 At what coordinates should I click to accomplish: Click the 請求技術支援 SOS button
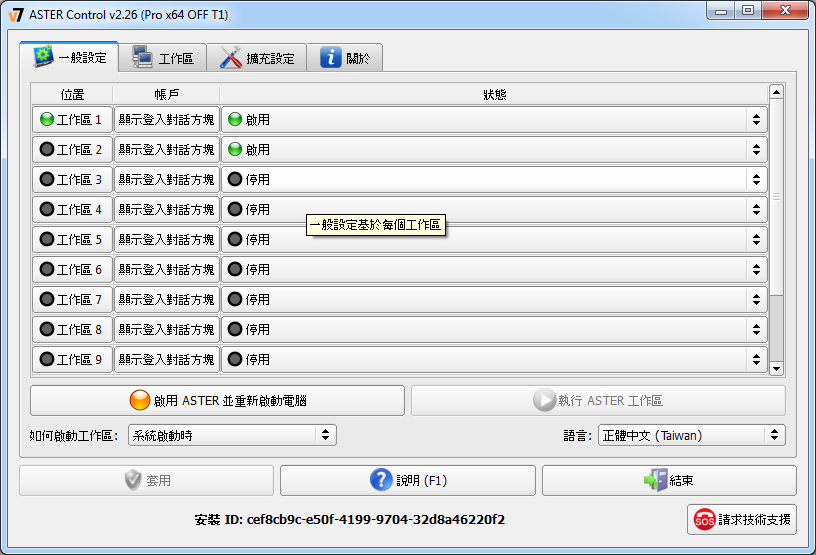[x=742, y=520]
